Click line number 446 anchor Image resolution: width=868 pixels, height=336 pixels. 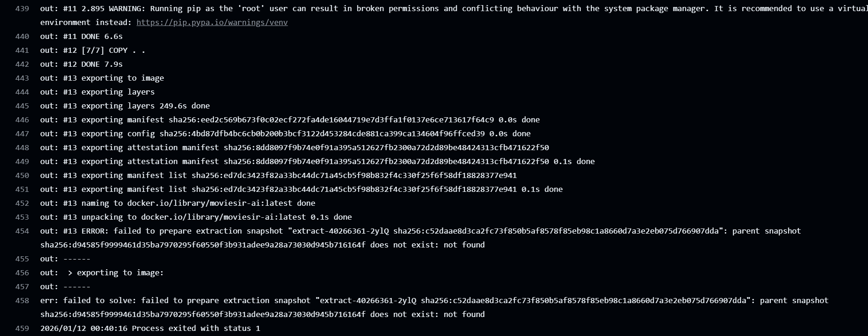click(22, 120)
